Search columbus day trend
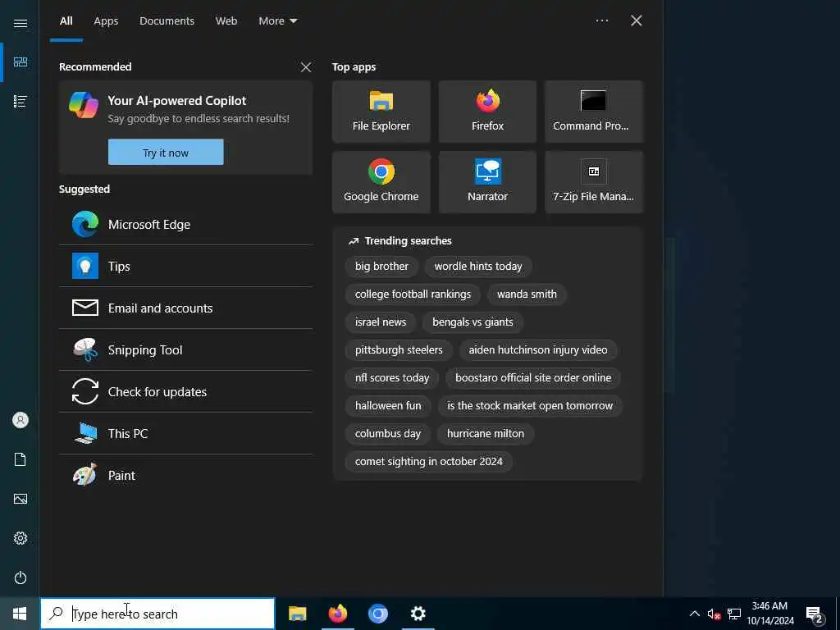The width and height of the screenshot is (840, 630). pyautogui.click(x=388, y=433)
